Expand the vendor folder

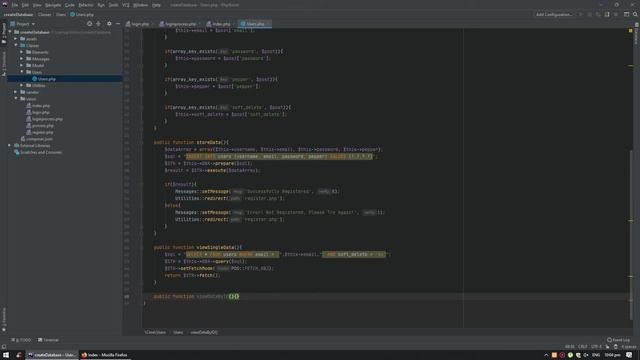coord(16,92)
